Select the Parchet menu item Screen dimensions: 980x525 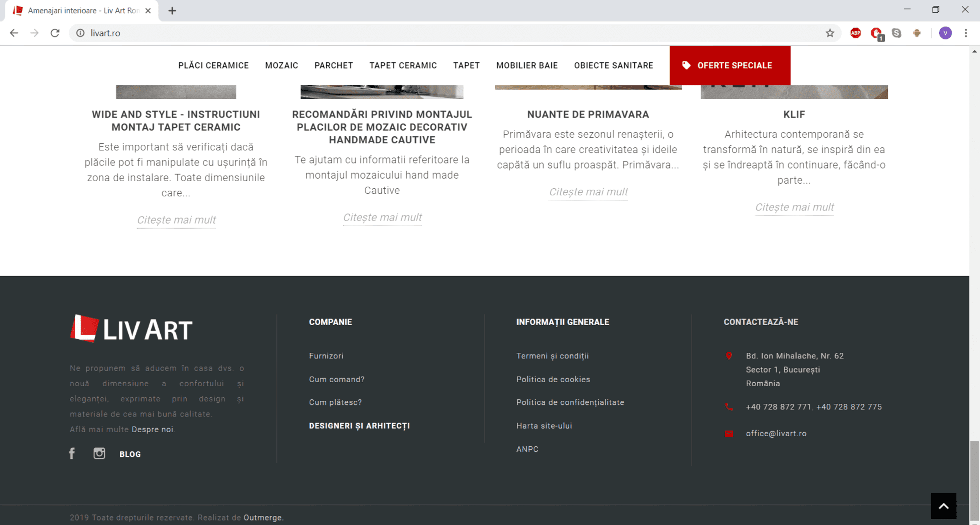click(x=333, y=66)
